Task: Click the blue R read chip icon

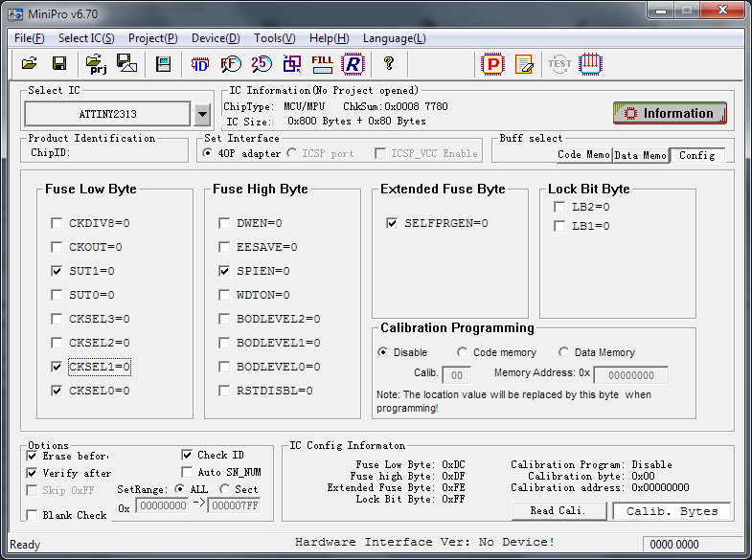Action: pyautogui.click(x=353, y=64)
